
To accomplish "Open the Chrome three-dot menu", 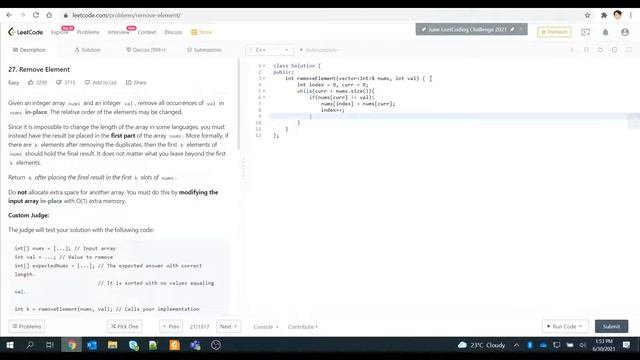I will 631,15.
